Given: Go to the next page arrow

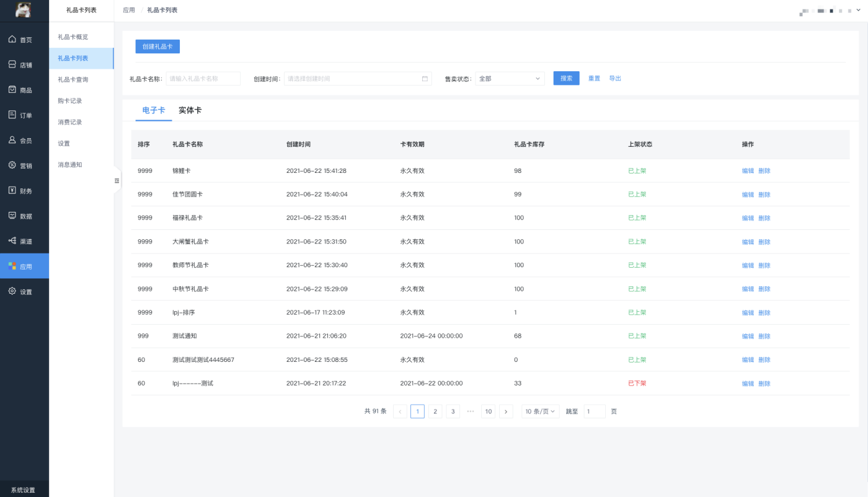Looking at the screenshot, I should click(x=506, y=411).
